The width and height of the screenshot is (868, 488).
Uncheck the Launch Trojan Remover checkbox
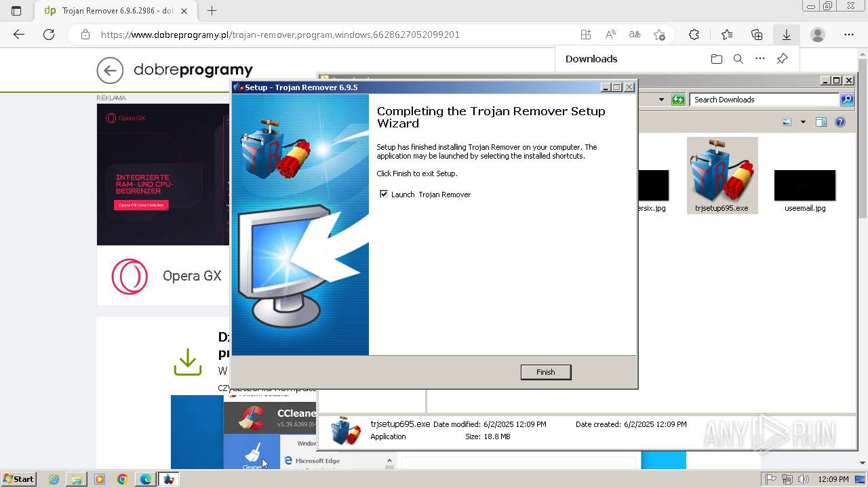point(384,194)
